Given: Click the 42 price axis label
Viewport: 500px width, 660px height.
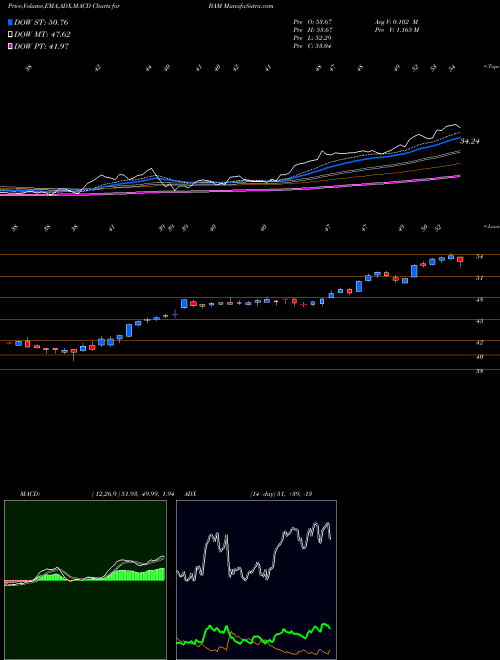Looking at the screenshot, I should coord(479,343).
